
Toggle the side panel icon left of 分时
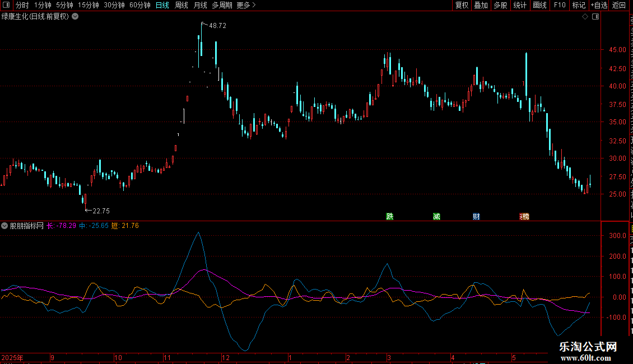click(6, 5)
